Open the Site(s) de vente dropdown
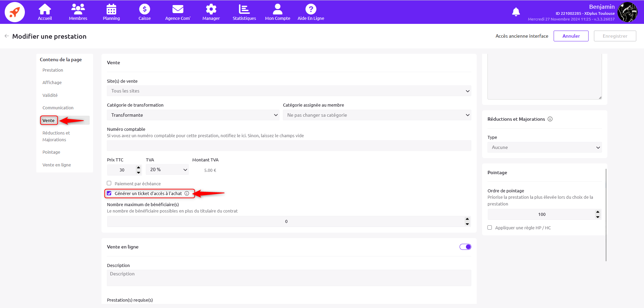This screenshot has height=308, width=644. point(289,91)
